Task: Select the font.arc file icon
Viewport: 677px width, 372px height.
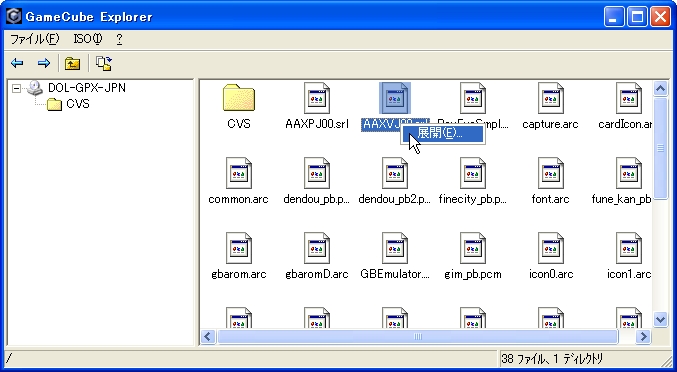Action: (550, 173)
